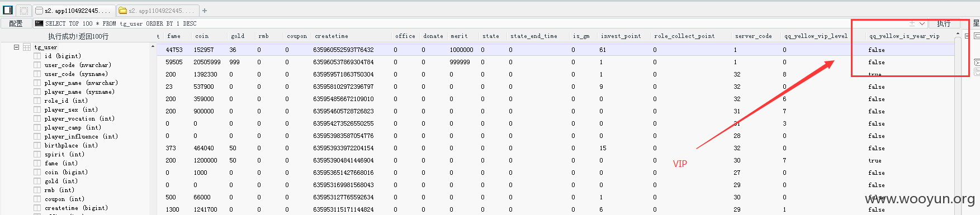Select user_code (sysname) column in tree
Screen dimensions: 980x215
click(76, 74)
